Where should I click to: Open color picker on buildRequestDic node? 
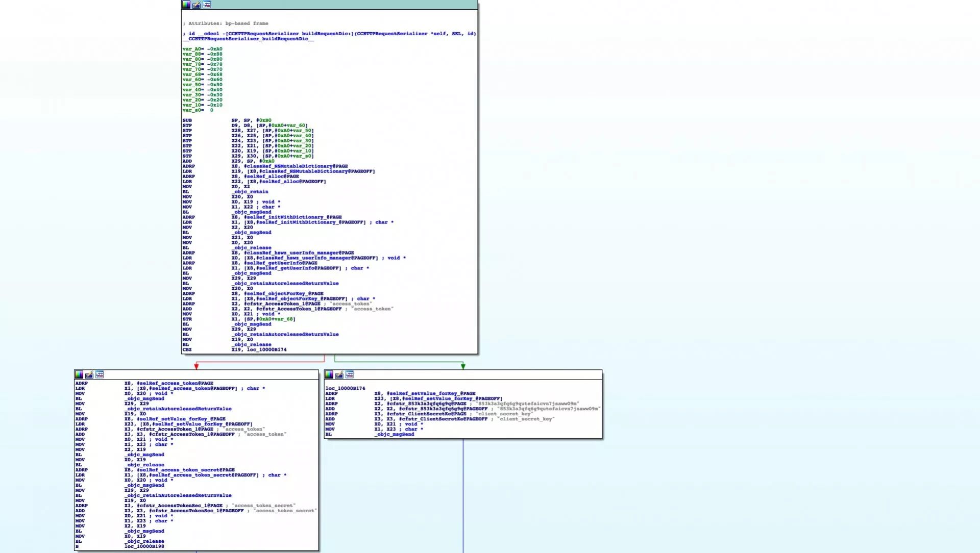point(186,5)
